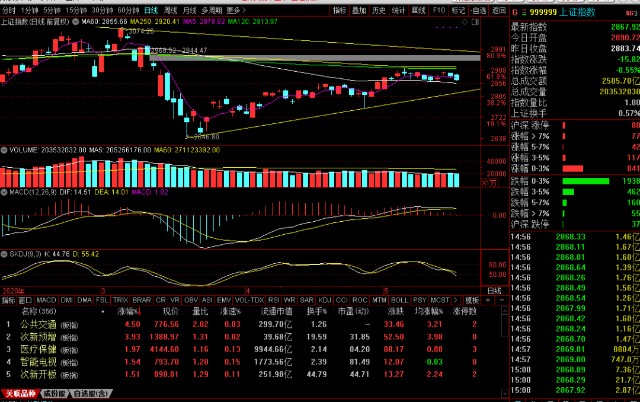Click the minus icon right of 模板
Image resolution: width=640 pixels, height=402 pixels.
pyautogui.click(x=502, y=300)
